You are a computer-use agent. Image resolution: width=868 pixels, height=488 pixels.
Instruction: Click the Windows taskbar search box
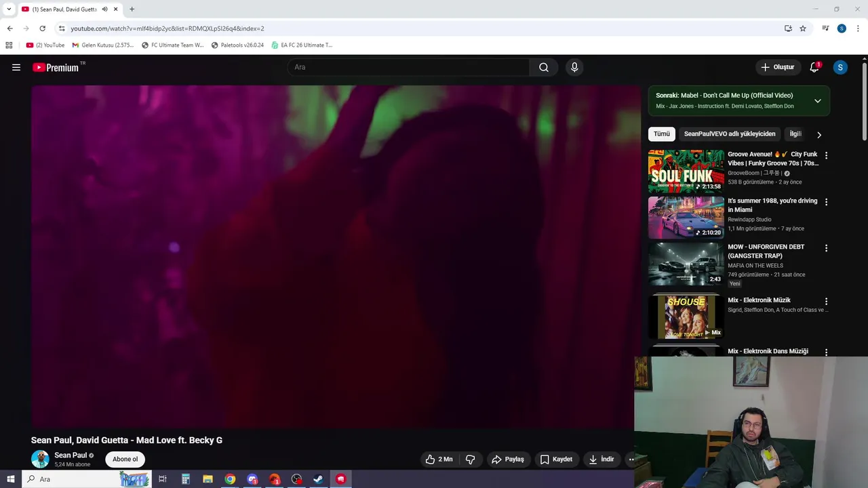[87, 479]
